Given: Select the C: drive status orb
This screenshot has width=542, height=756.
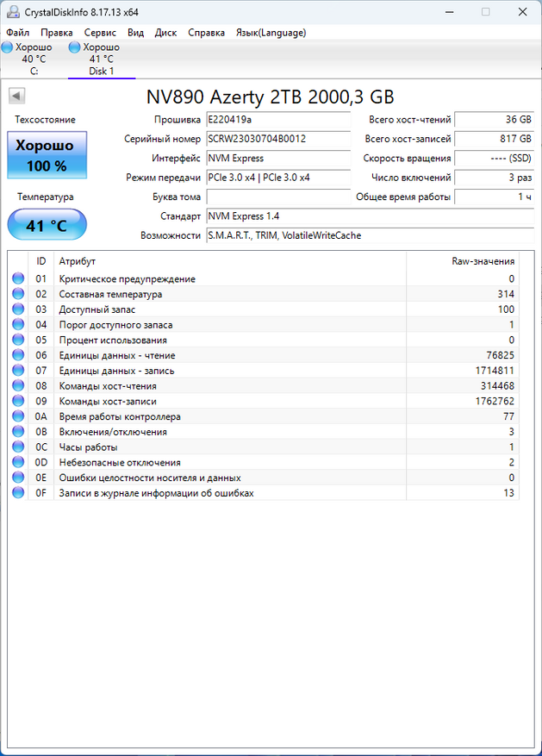Looking at the screenshot, I should click(x=7, y=47).
